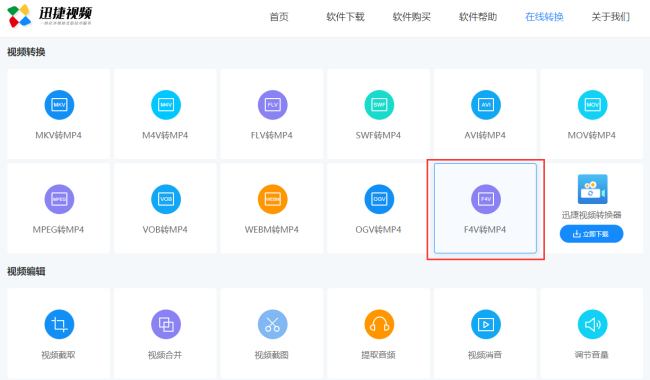
Task: Click the F4V to MP4 icon
Action: point(486,199)
